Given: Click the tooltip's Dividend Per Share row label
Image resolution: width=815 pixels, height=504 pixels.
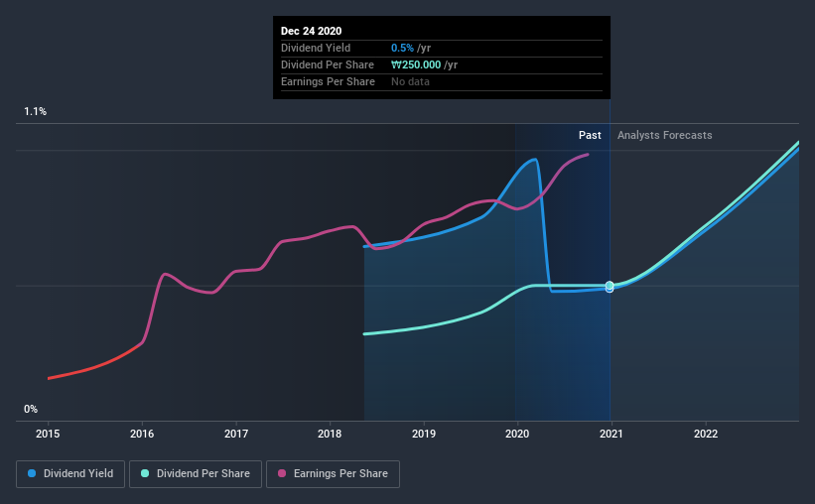Looking at the screenshot, I should point(328,64).
